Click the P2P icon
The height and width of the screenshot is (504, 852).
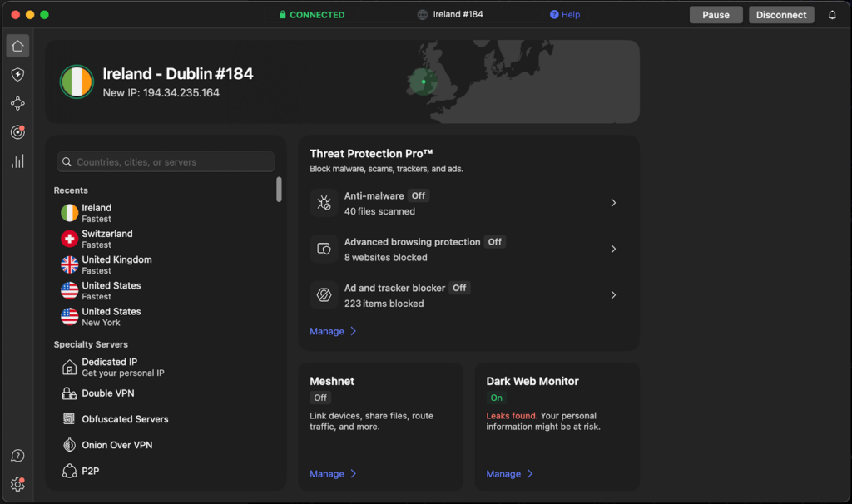click(70, 471)
